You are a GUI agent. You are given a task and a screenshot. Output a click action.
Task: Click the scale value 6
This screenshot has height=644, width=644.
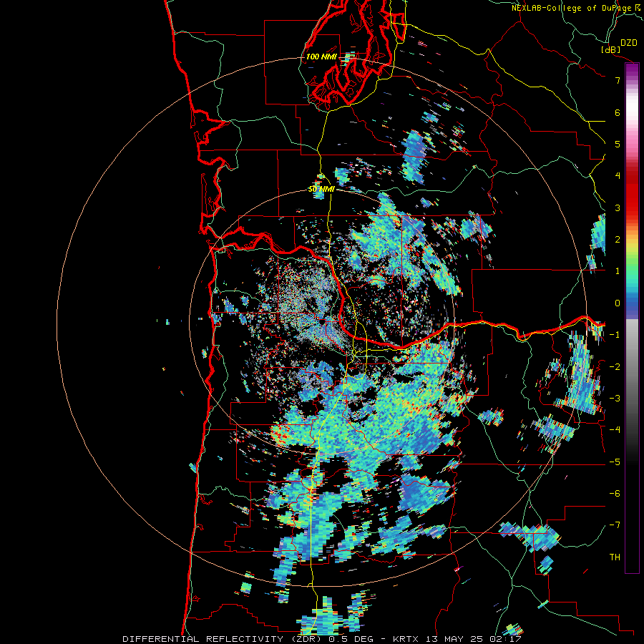[x=618, y=112]
